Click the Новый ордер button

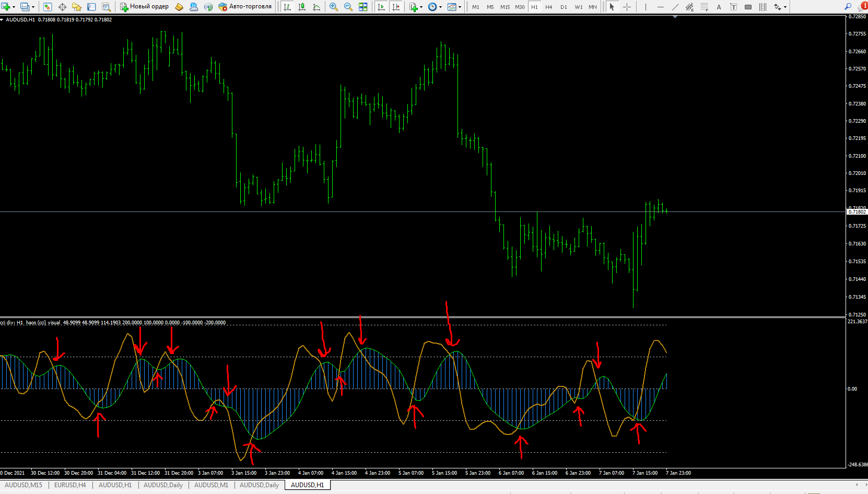[145, 7]
